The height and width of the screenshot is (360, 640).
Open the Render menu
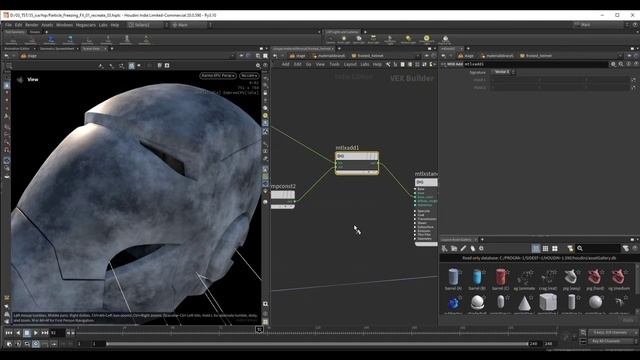(31, 25)
